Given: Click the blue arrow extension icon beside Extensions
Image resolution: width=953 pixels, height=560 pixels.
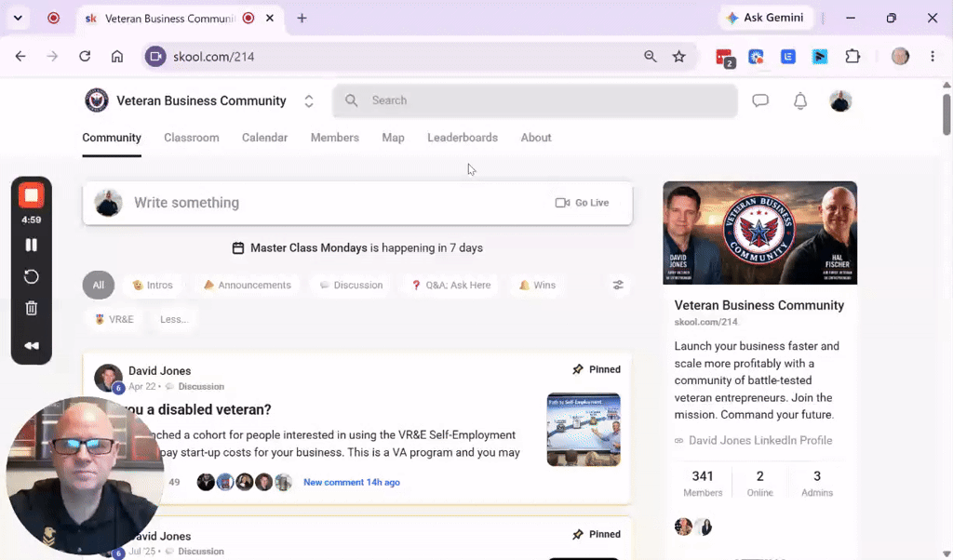Looking at the screenshot, I should (820, 57).
